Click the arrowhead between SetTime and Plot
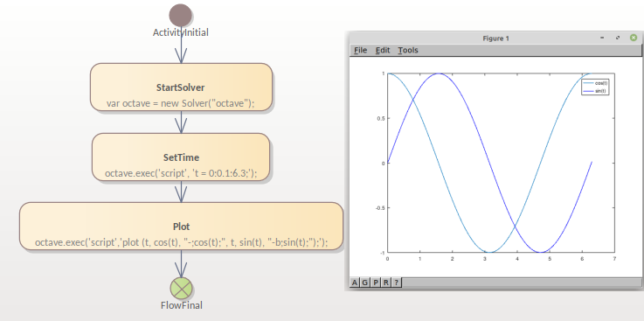This screenshot has height=321, width=644. (x=181, y=194)
